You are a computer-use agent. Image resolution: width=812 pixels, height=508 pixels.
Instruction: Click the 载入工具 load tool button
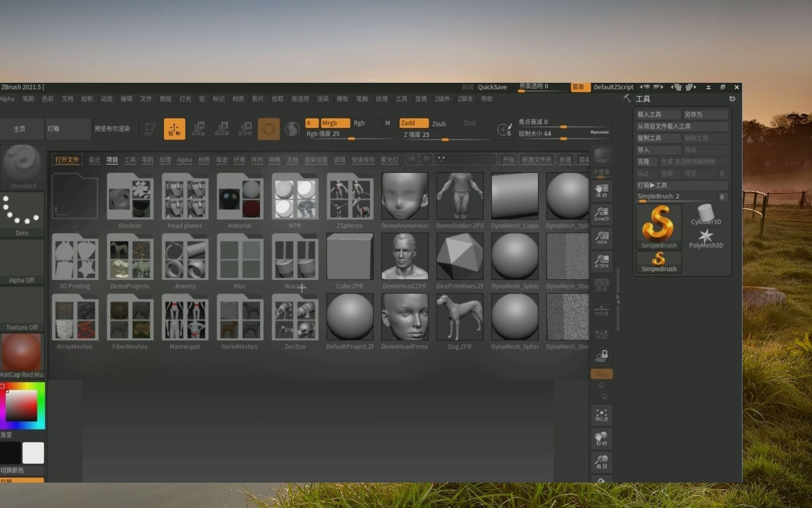tap(658, 114)
